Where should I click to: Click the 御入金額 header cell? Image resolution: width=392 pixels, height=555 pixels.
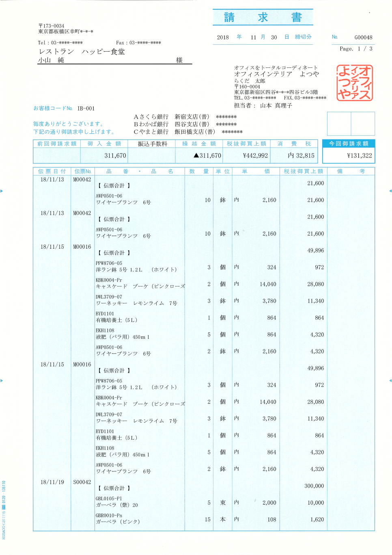(104, 144)
